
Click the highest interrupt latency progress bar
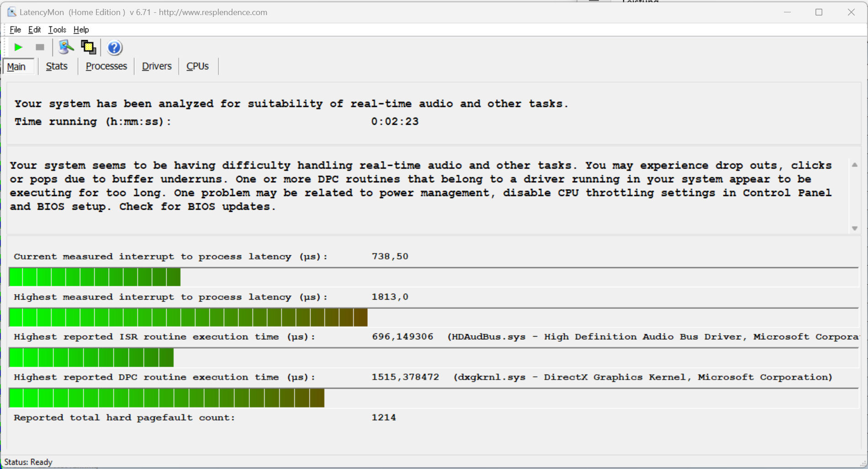click(434, 317)
